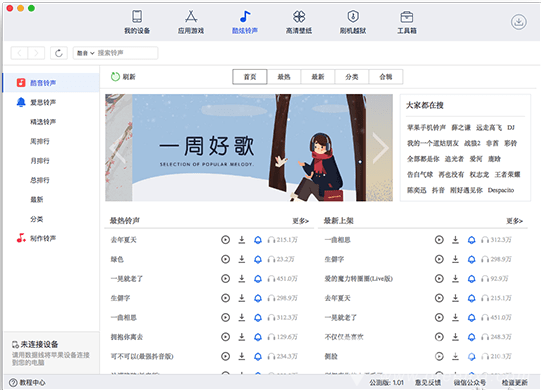The height and width of the screenshot is (390, 541).
Task: Search trending keyword 苹果手机铃声
Action: point(426,128)
